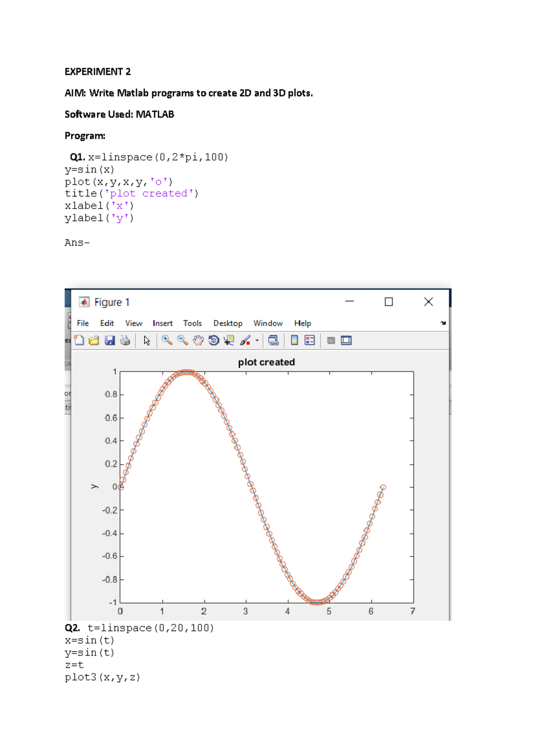Activate the Pan hand tool
This screenshot has width=535, height=756.
click(198, 341)
